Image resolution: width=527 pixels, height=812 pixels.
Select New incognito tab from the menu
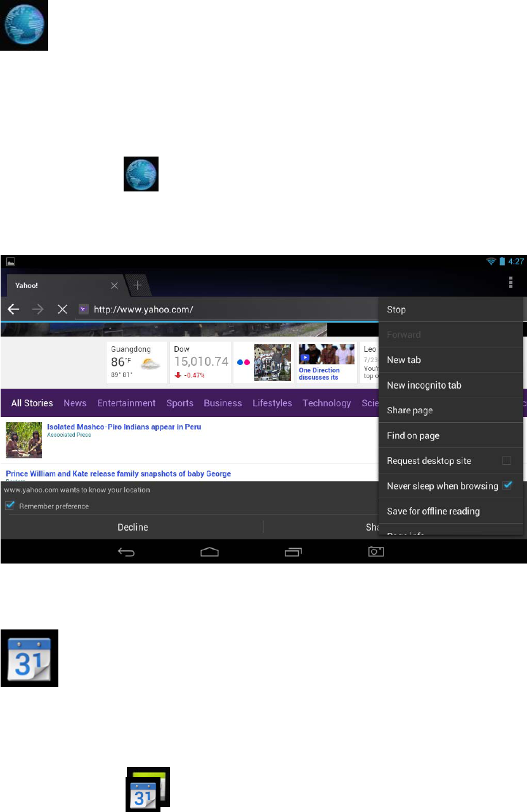click(x=450, y=385)
